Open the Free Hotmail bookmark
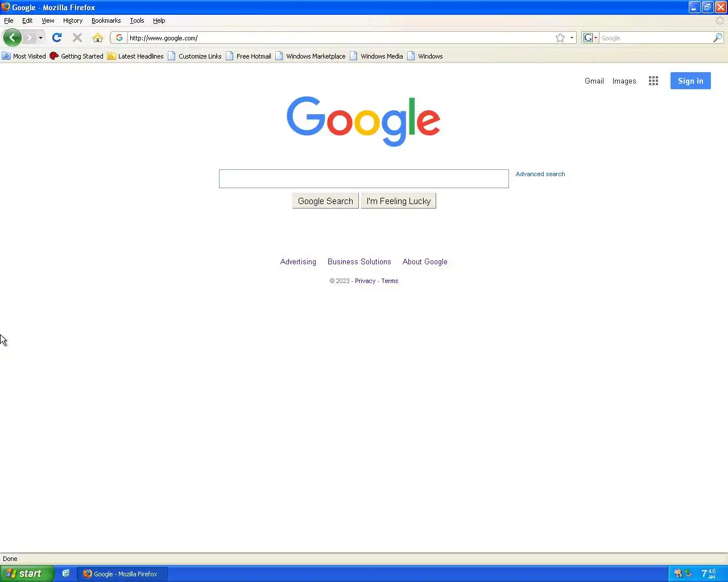Screen dimensions: 728x582 pos(248,56)
